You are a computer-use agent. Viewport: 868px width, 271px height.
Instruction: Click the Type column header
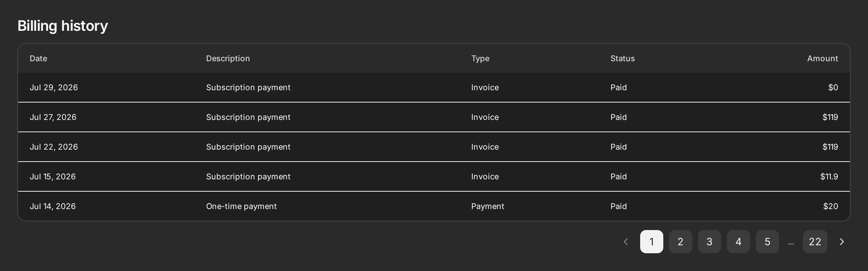coord(480,58)
